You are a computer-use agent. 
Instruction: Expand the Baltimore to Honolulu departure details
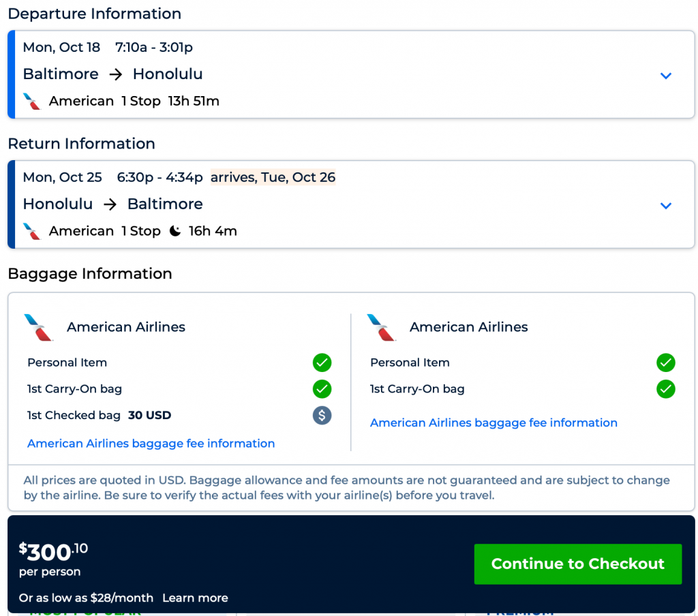[666, 76]
